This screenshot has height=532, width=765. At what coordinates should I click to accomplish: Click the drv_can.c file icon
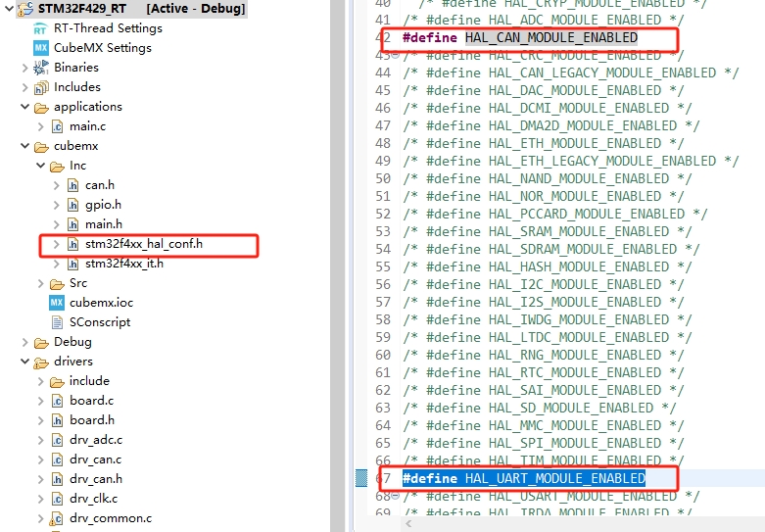pos(57,459)
